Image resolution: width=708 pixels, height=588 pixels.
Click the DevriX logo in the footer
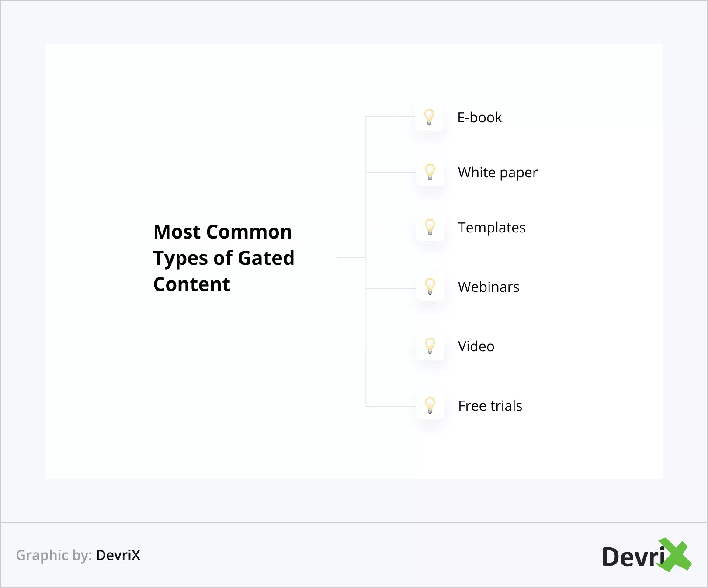point(646,556)
